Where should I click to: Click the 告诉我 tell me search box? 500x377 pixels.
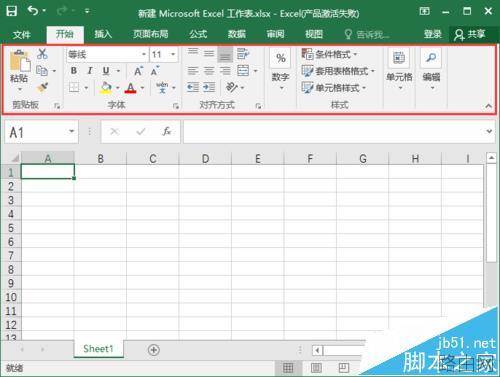(367, 34)
